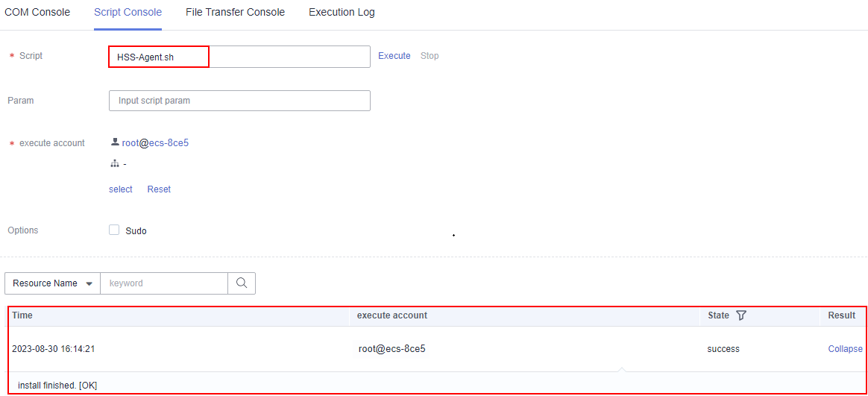Go to the Execution Log tab

pyautogui.click(x=342, y=13)
